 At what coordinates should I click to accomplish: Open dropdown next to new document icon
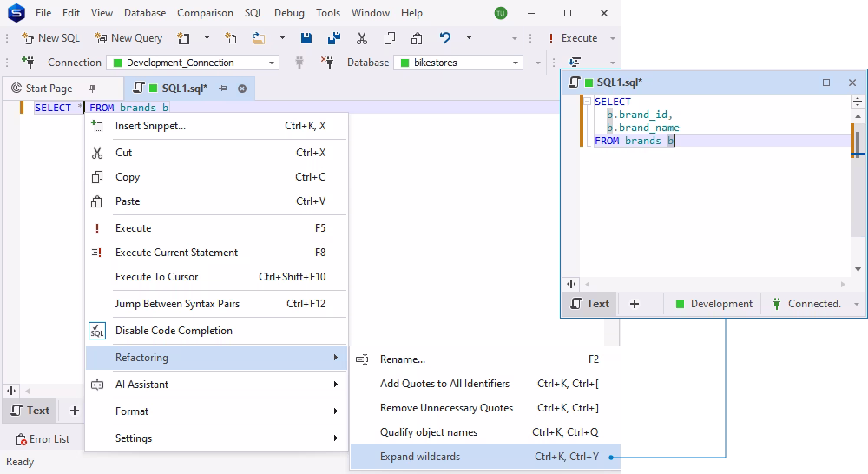click(207, 38)
